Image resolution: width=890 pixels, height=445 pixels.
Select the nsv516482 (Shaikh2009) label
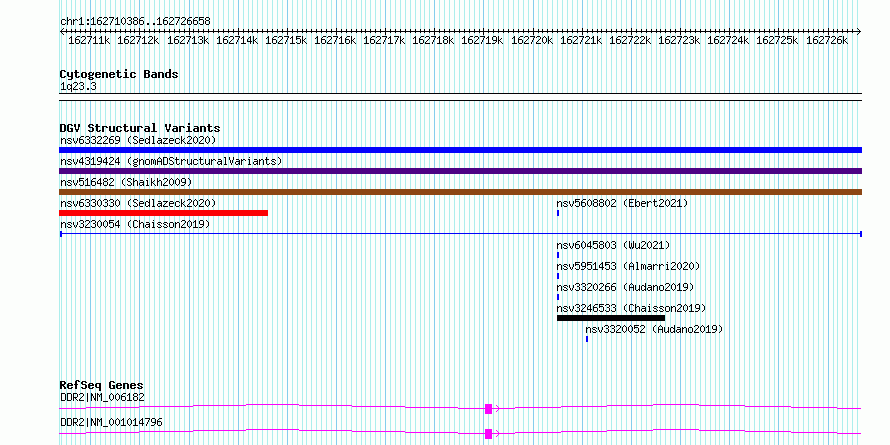(126, 182)
